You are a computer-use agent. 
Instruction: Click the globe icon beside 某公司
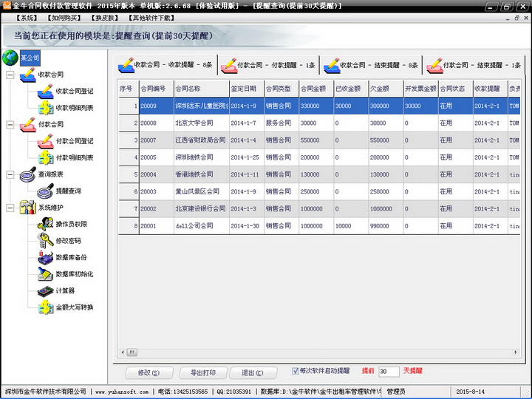click(10, 58)
